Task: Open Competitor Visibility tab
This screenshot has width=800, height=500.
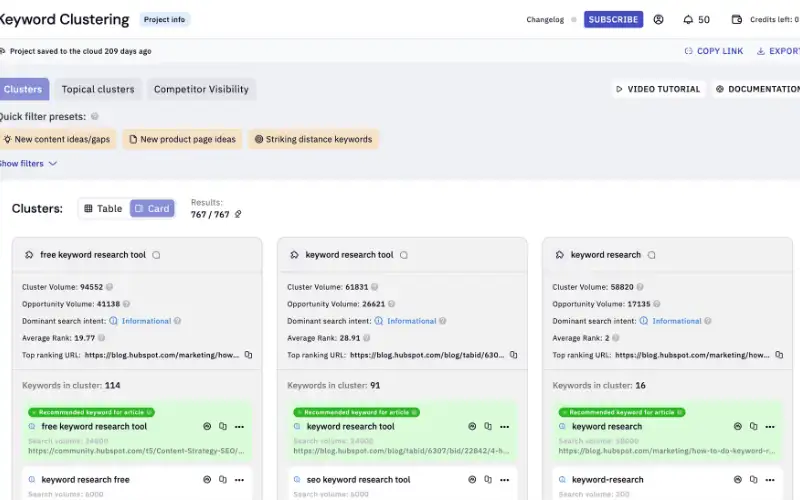Action: (201, 89)
